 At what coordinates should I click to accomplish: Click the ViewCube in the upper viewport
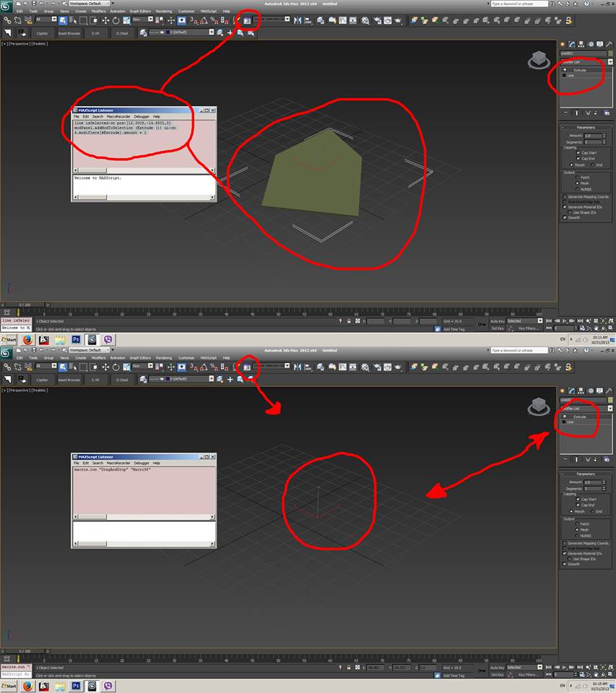tap(538, 59)
